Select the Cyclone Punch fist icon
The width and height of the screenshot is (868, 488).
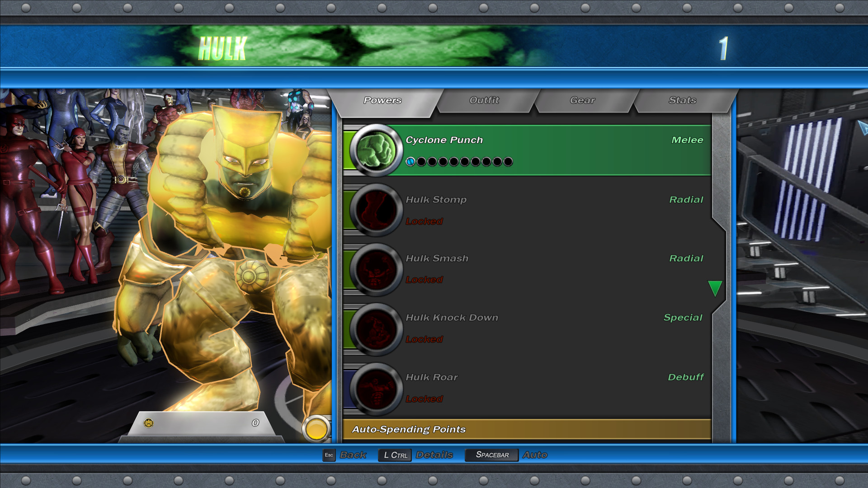pos(377,150)
